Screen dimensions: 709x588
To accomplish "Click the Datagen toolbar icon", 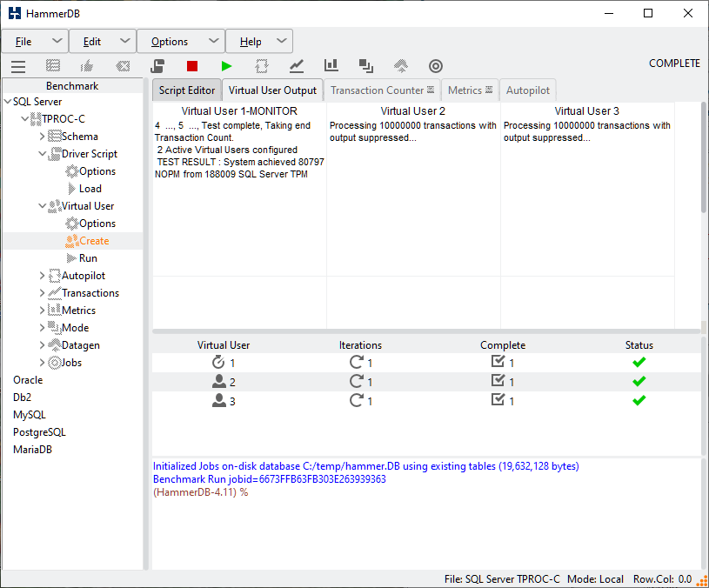I will click(401, 66).
